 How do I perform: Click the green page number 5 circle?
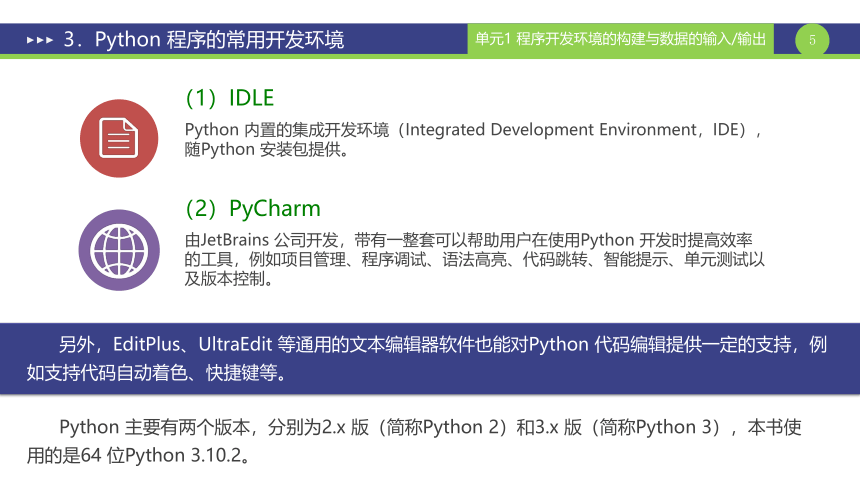812,40
